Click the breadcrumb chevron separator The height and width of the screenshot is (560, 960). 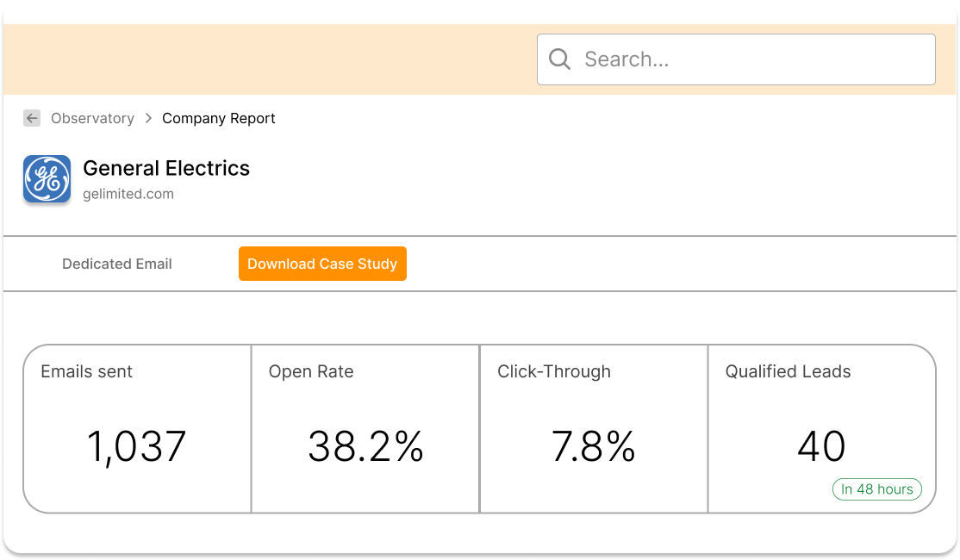[x=148, y=119]
